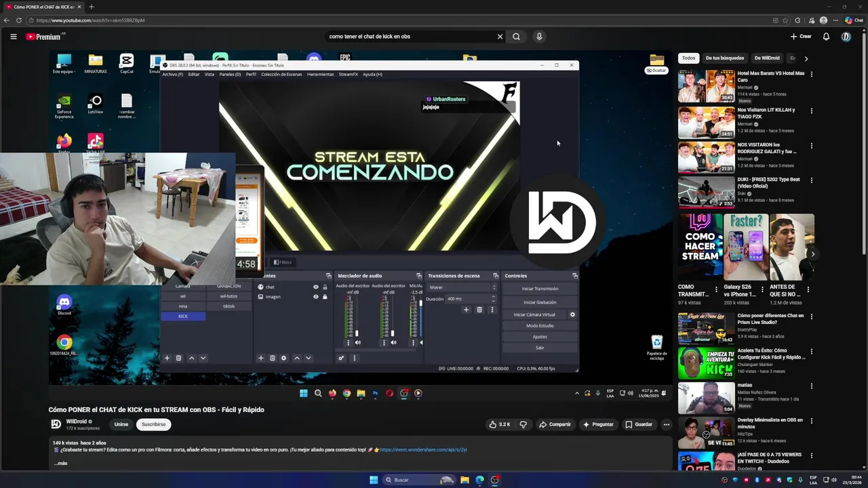This screenshot has height=488, width=868.
Task: Expand the description with ...más
Action: coord(60,464)
